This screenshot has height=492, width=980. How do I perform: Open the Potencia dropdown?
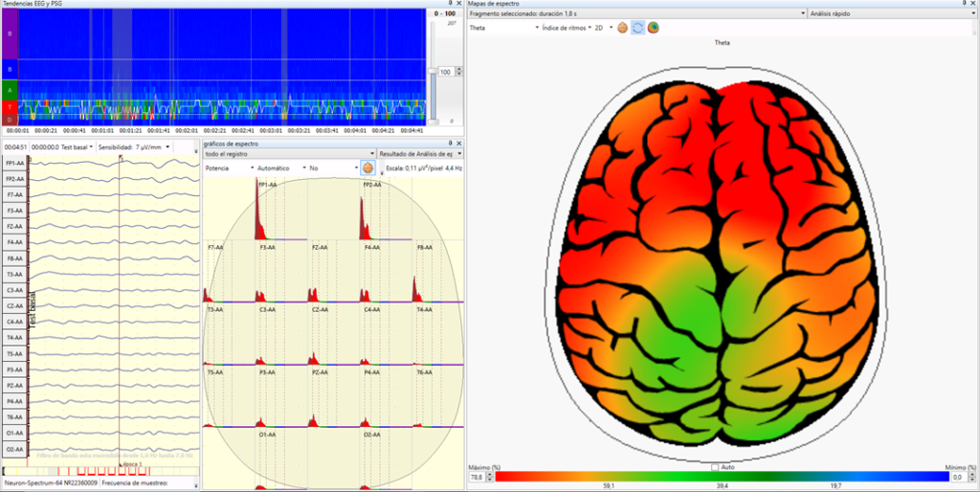[230, 168]
